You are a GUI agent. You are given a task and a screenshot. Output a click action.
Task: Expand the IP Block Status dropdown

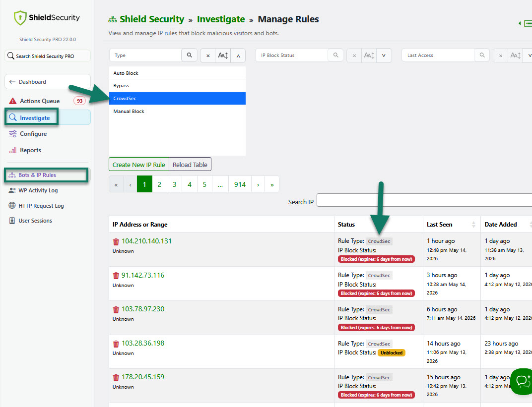384,56
